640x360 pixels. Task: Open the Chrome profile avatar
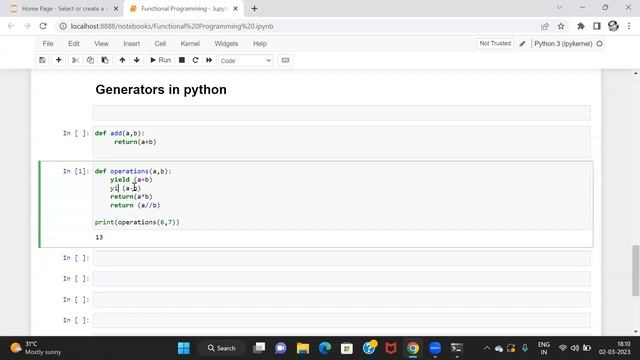tap(613, 26)
